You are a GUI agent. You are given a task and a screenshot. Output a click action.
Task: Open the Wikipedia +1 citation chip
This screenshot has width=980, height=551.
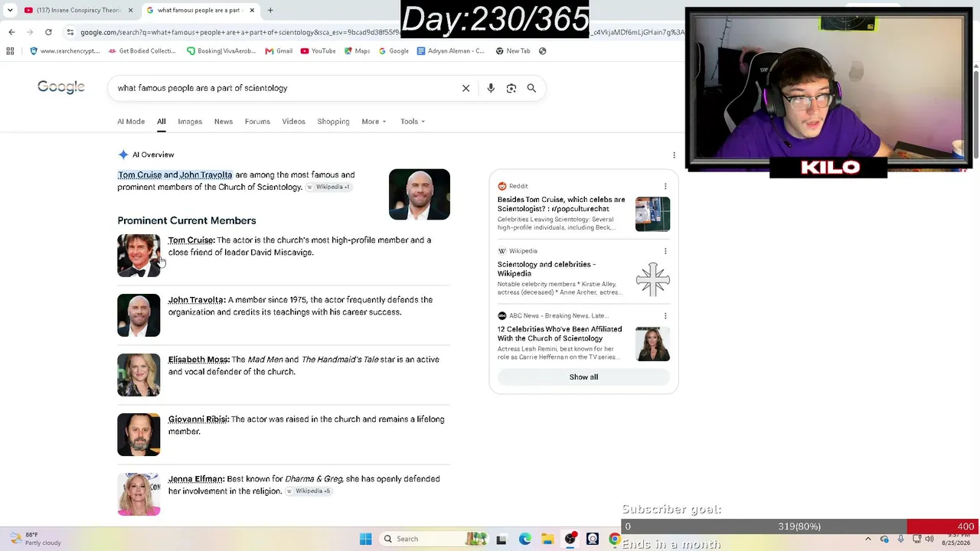(328, 187)
